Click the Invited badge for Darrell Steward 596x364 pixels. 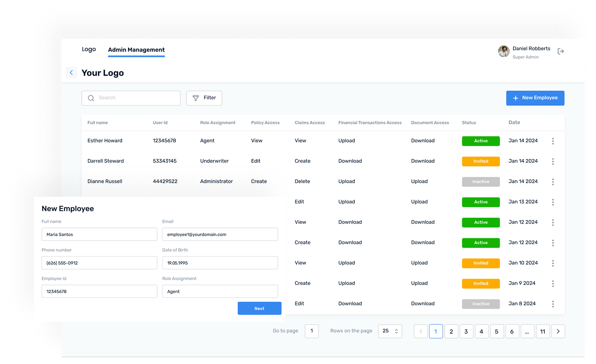pos(481,162)
